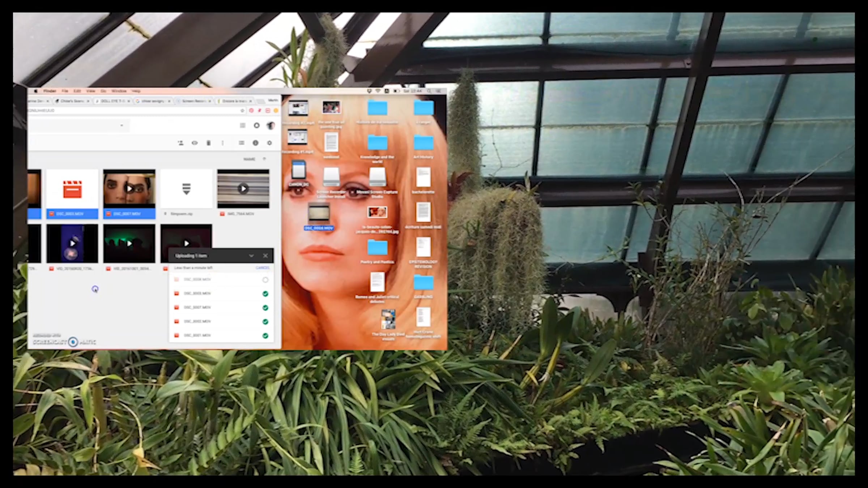This screenshot has height=488, width=868.
Task: Open the Google account avatar menu
Action: 271,125
